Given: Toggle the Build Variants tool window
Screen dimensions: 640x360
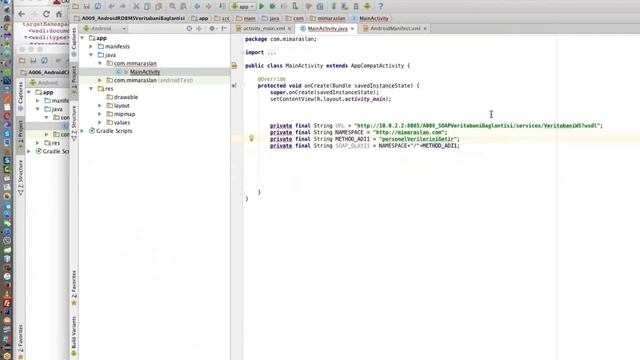Looking at the screenshot, I should (x=74, y=337).
